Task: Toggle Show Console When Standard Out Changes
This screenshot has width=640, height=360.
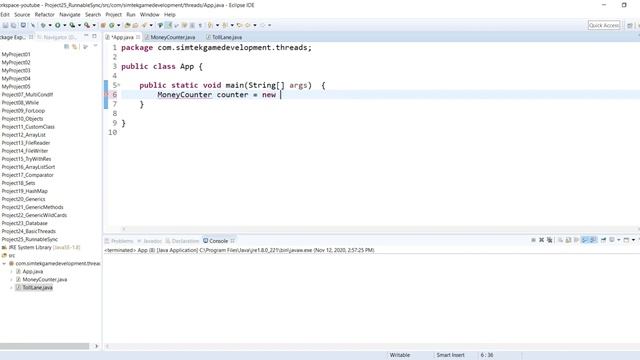Action: [x=585, y=240]
